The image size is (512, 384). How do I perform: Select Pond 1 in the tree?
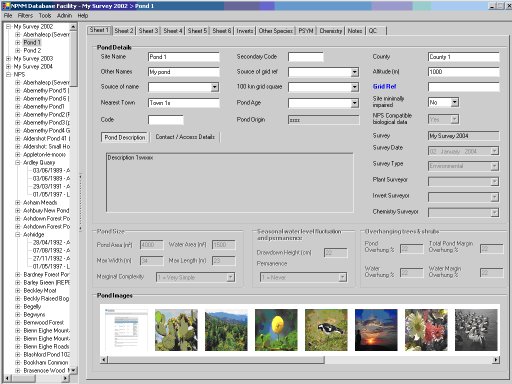pyautogui.click(x=32, y=42)
